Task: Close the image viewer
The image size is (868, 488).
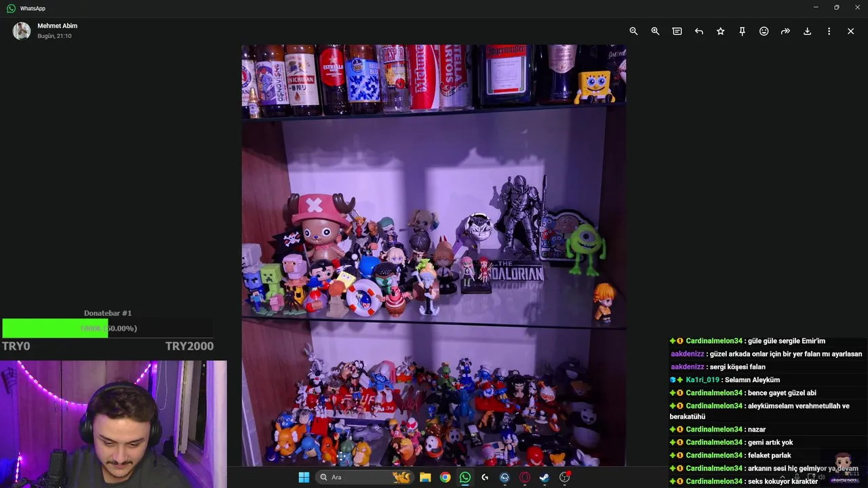Action: click(850, 31)
